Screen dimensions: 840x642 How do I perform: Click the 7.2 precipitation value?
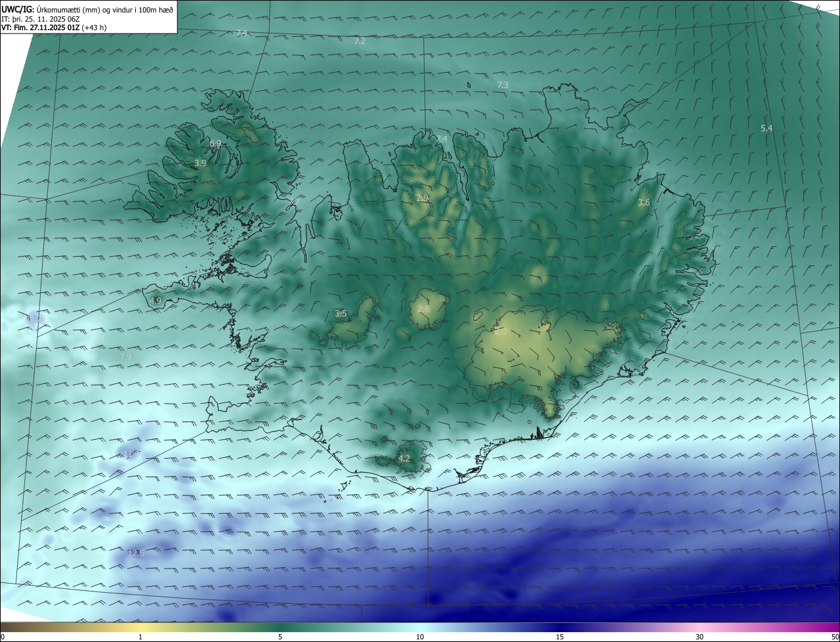[x=360, y=41]
